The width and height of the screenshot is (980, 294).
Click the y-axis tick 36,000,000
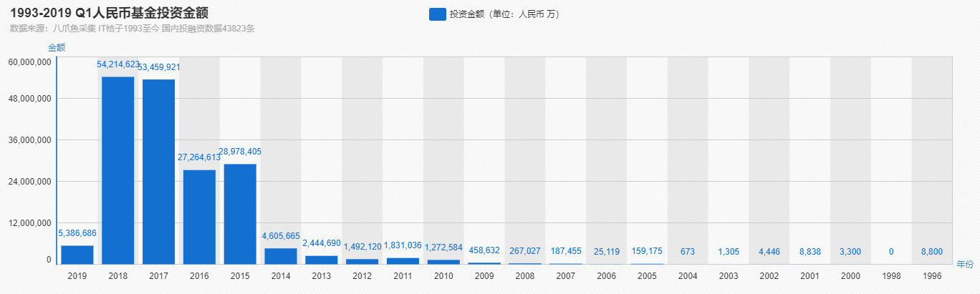(29, 139)
